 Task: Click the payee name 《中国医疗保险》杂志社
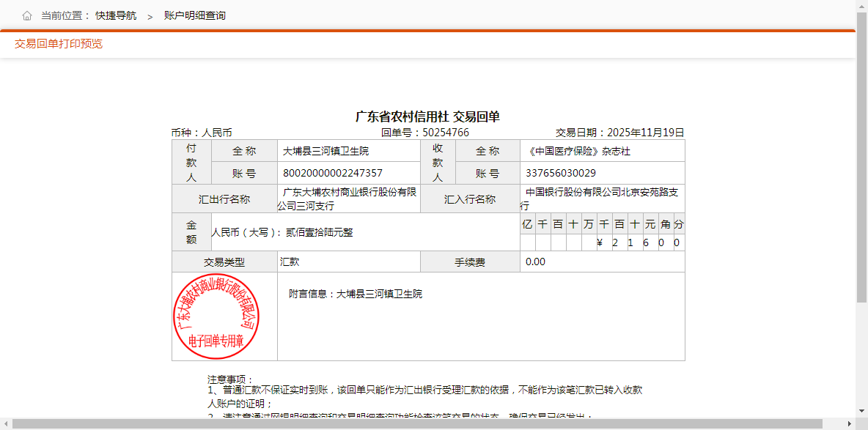tap(578, 151)
